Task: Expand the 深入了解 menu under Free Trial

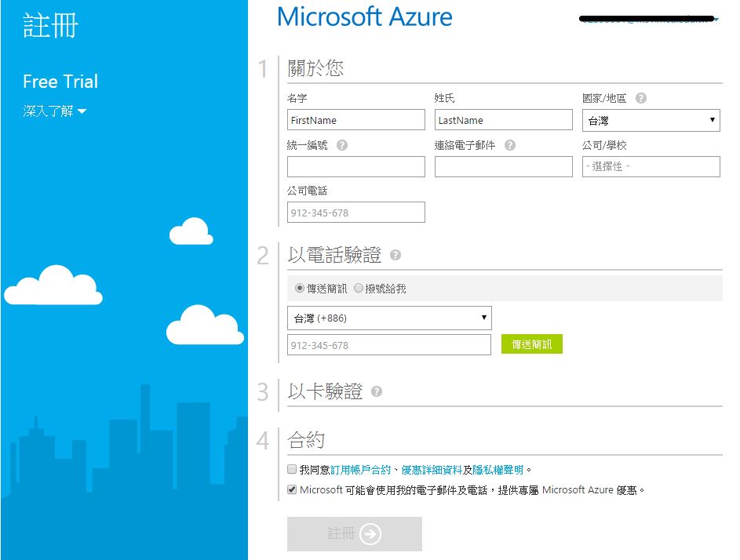Action: [55, 111]
